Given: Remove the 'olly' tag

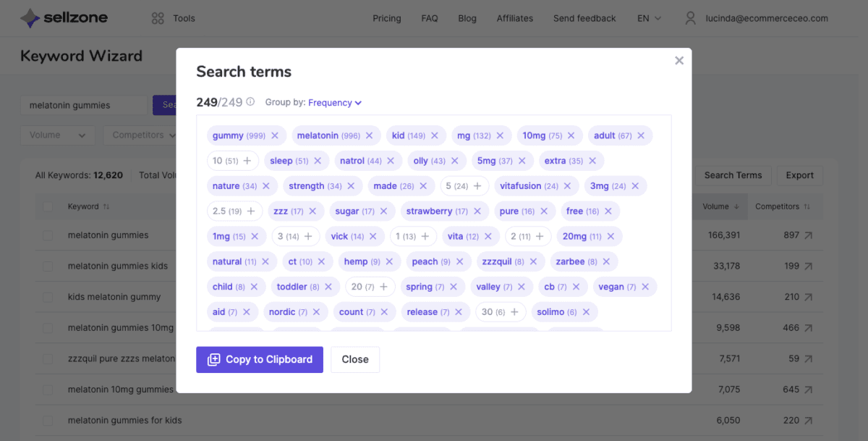Looking at the screenshot, I should [454, 161].
